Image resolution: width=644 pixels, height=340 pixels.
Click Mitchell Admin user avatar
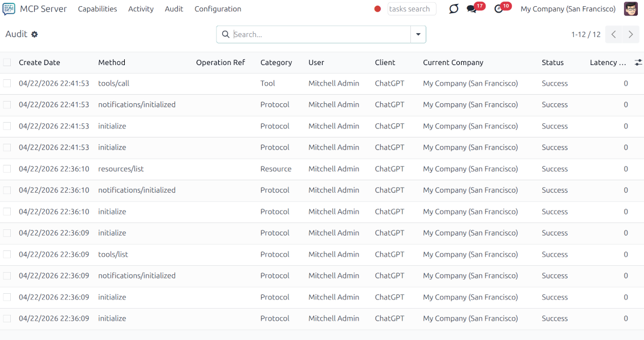tap(631, 9)
